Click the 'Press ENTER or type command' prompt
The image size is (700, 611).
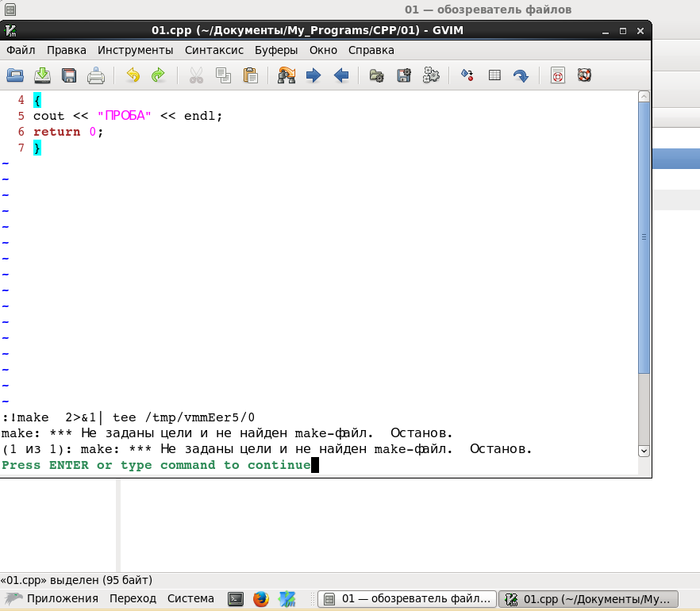(x=156, y=465)
